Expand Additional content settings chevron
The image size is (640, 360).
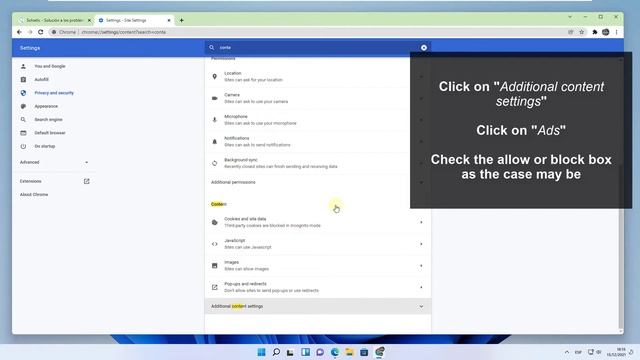click(x=421, y=307)
